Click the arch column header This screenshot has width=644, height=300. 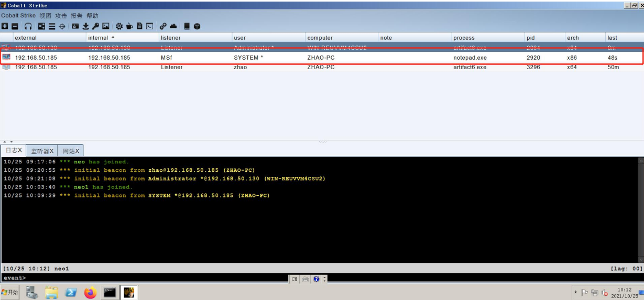(585, 38)
